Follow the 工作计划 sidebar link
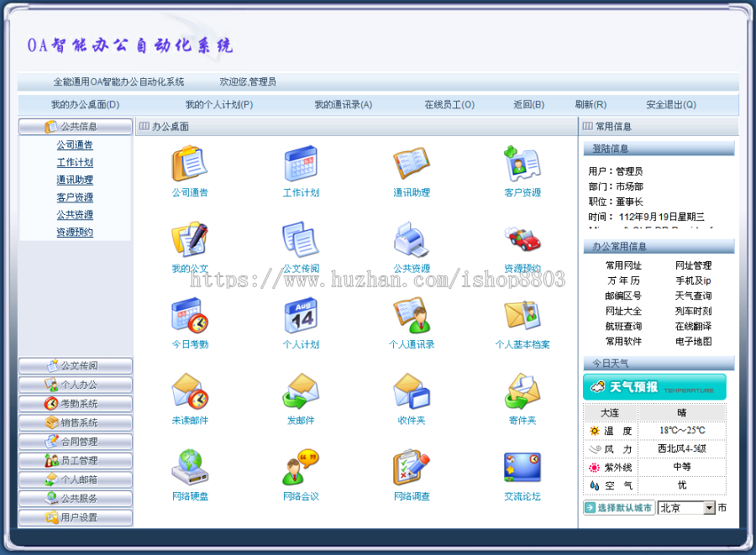This screenshot has width=756, height=555. click(x=75, y=162)
